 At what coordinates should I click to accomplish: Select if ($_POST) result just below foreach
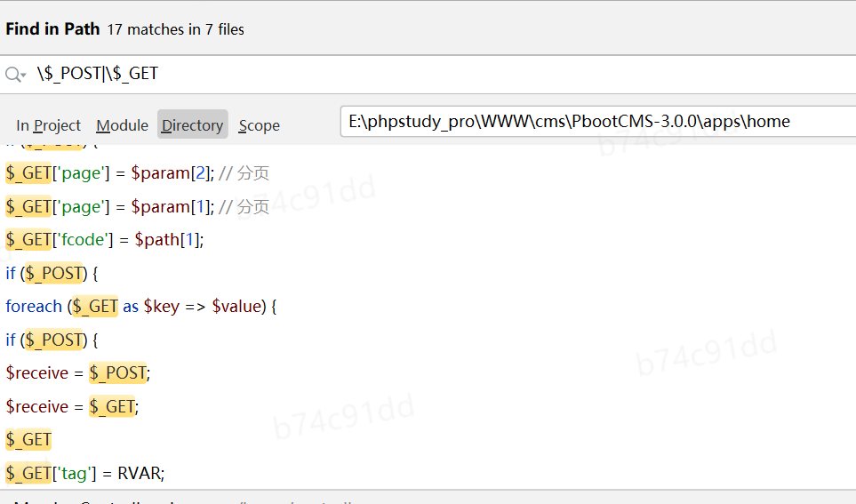click(x=52, y=340)
